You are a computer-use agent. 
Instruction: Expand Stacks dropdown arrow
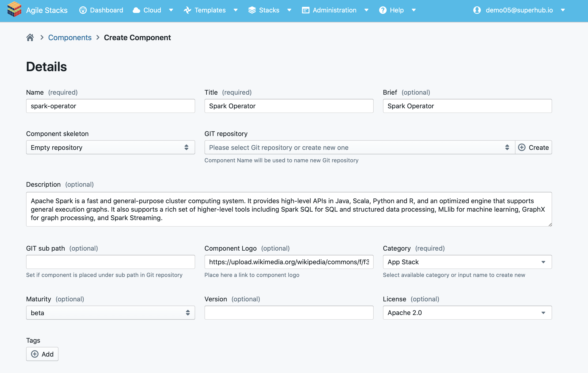289,10
